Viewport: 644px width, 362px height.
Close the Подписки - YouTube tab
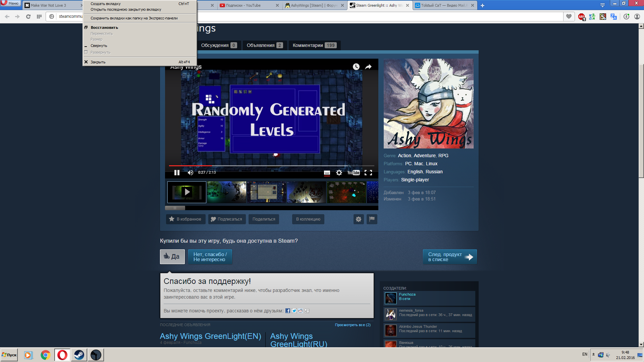point(277,5)
